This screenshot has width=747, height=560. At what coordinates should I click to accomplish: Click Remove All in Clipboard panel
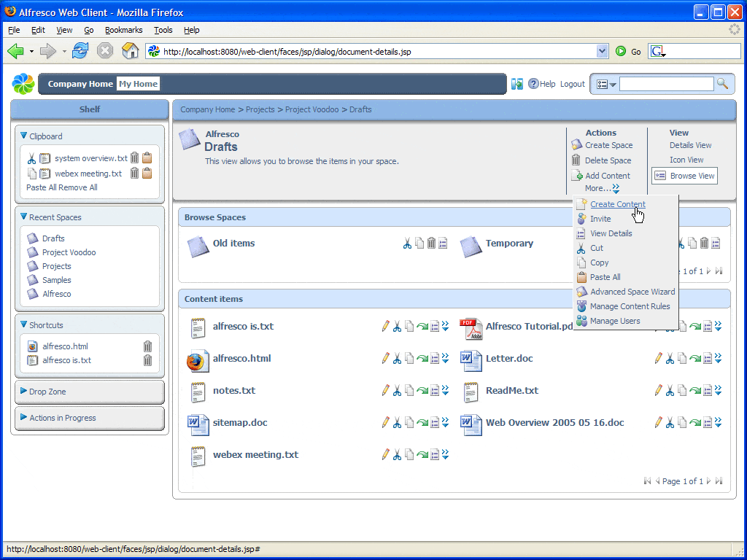click(78, 187)
